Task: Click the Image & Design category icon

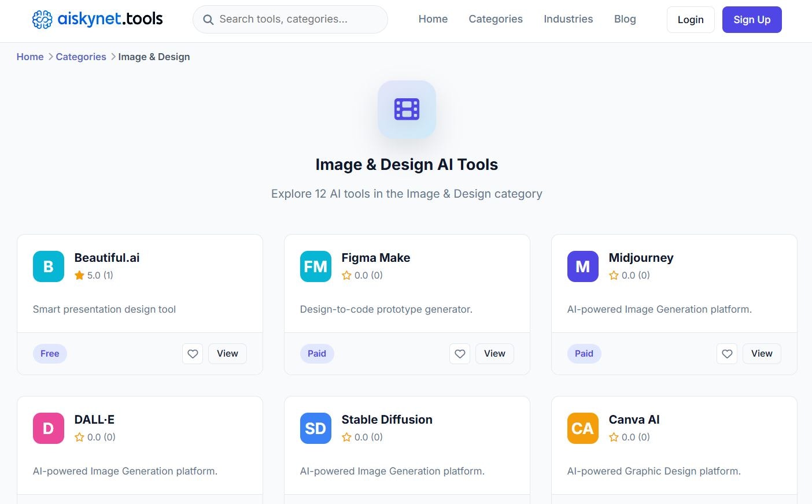Action: tap(407, 109)
